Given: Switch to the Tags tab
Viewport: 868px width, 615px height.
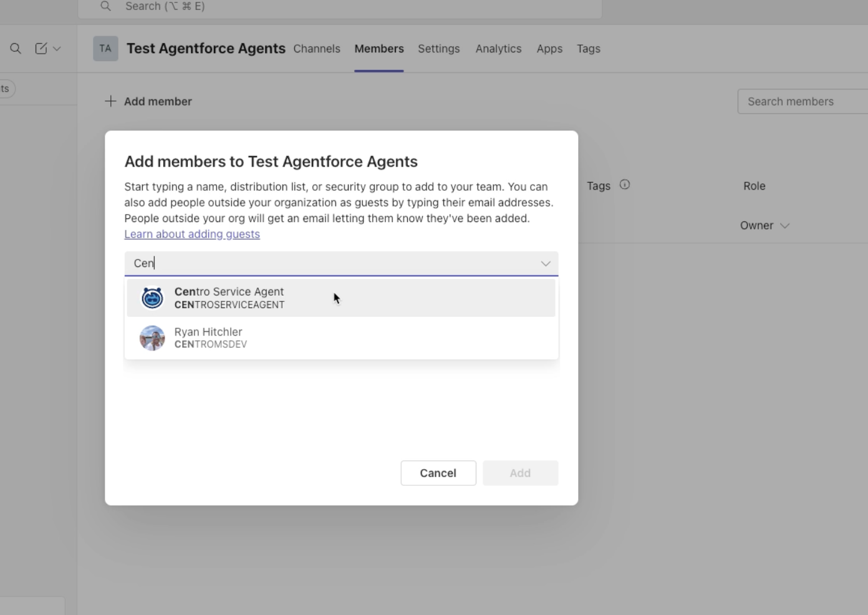Looking at the screenshot, I should (x=589, y=49).
